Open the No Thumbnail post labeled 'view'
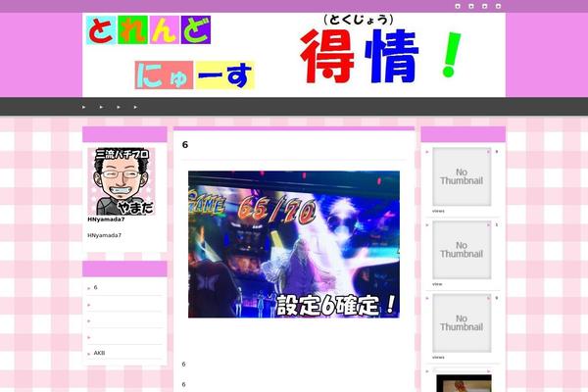 point(462,250)
